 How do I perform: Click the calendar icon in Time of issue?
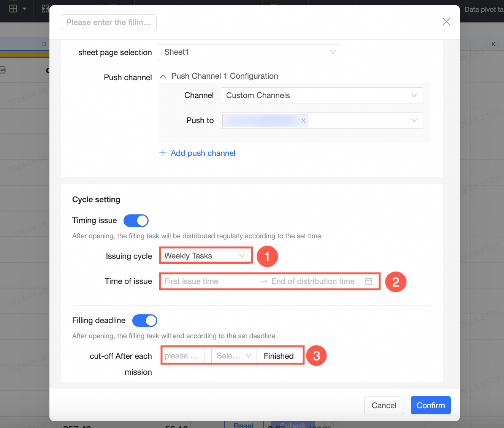[368, 281]
